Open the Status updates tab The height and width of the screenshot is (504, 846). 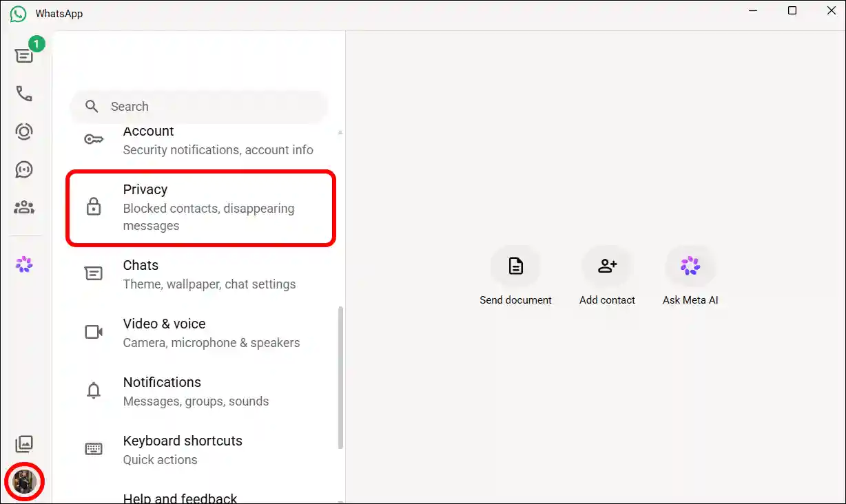(24, 132)
